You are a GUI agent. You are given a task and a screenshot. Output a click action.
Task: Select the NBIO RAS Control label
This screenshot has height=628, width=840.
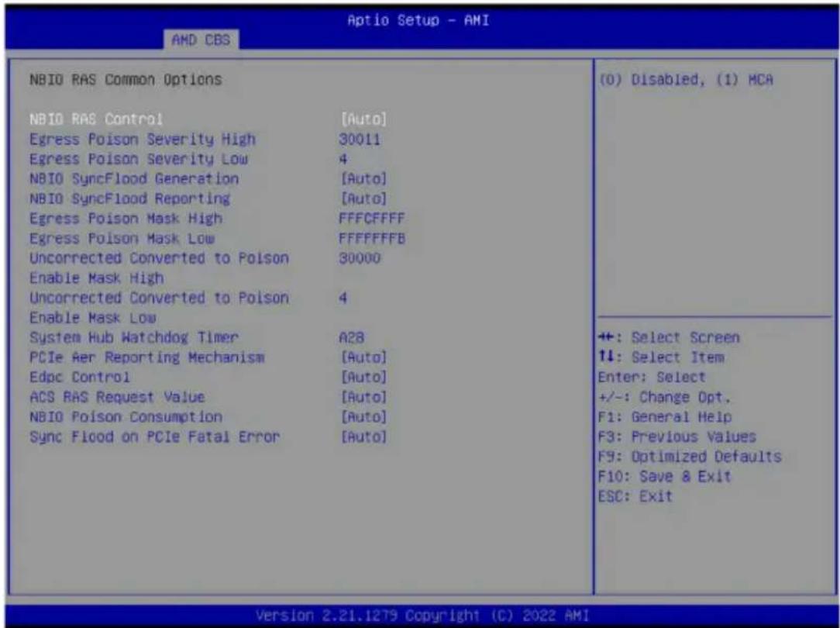(x=96, y=119)
